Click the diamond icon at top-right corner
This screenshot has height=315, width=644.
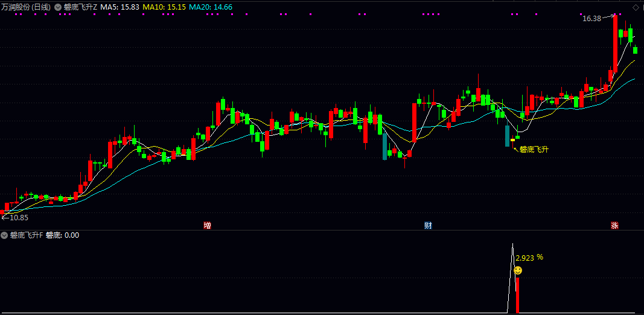pos(635,7)
